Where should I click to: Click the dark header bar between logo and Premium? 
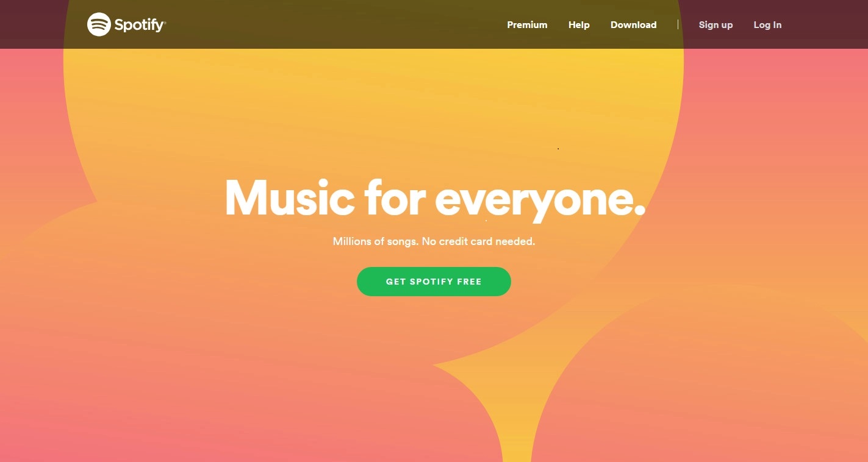point(335,24)
